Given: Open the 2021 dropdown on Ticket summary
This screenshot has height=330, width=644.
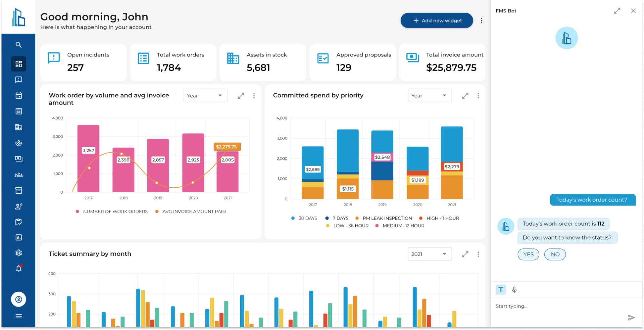Looking at the screenshot, I should point(430,254).
